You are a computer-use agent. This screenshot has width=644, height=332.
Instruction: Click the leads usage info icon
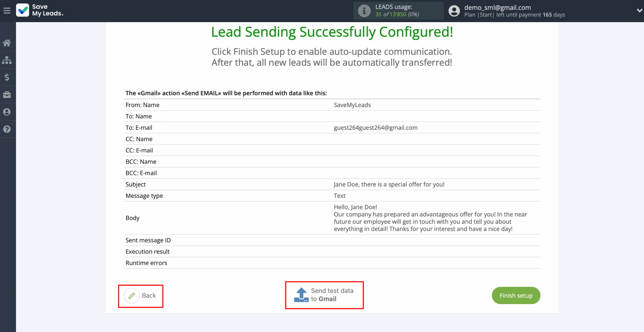(x=364, y=11)
